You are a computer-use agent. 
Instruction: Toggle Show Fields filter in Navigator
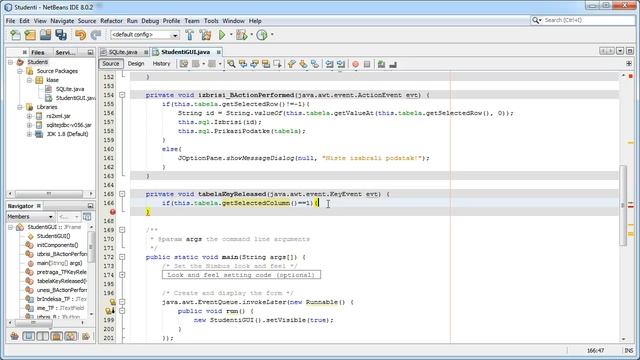(29, 336)
